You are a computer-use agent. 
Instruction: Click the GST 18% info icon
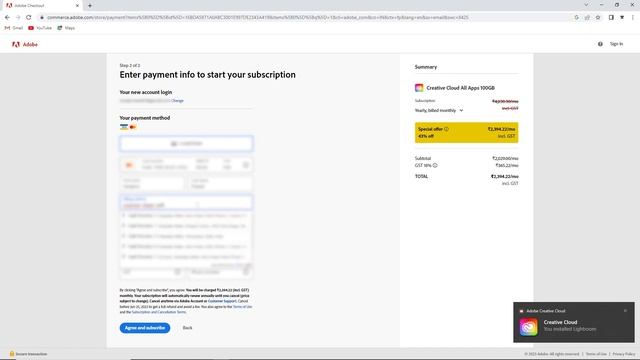(435, 165)
